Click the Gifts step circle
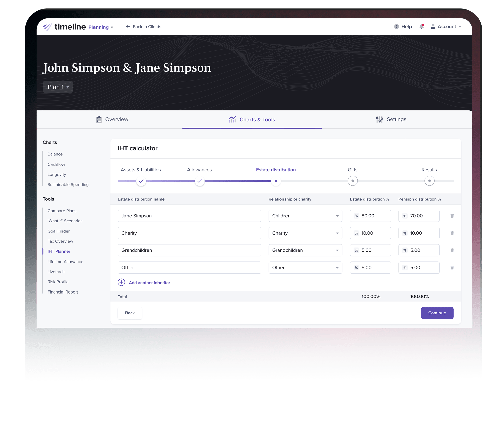Viewport: 504px width, 423px height. click(352, 181)
